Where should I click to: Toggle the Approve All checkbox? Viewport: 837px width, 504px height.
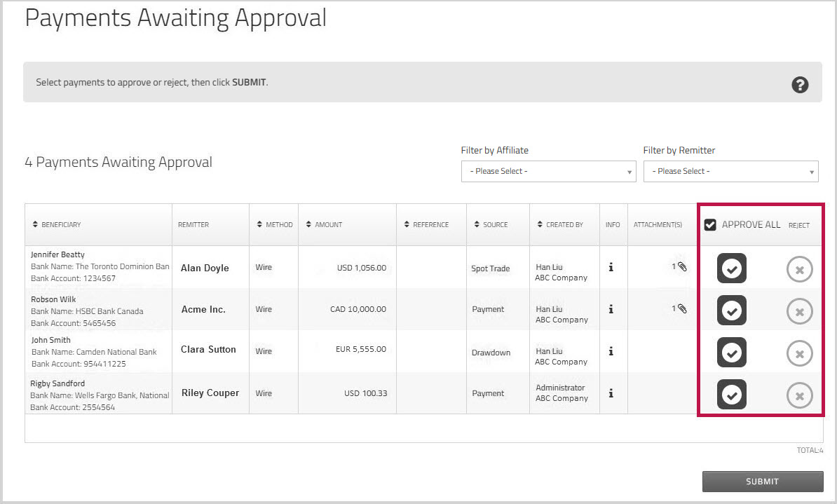(x=710, y=225)
